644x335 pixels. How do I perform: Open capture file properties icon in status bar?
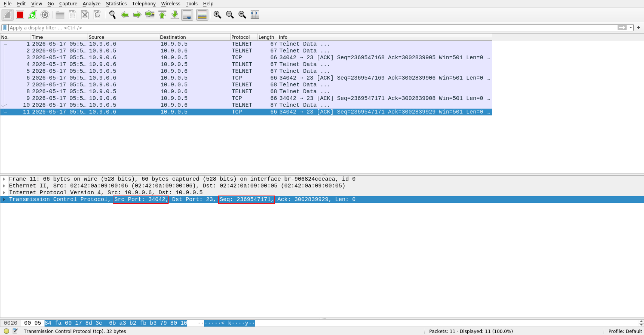pos(15,331)
